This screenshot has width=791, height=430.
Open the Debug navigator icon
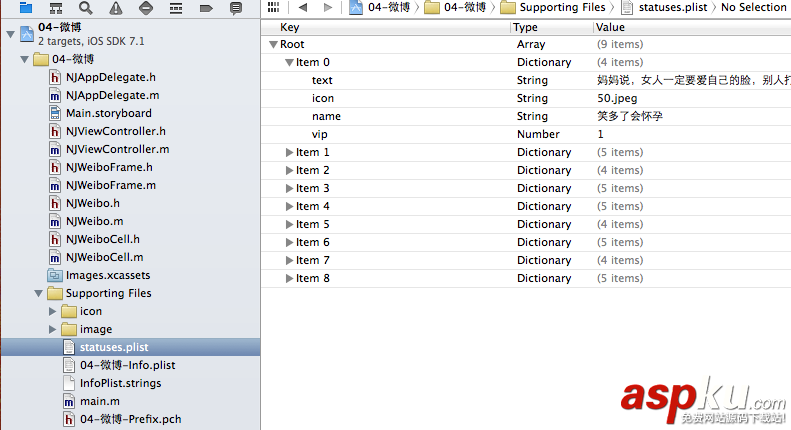(176, 8)
